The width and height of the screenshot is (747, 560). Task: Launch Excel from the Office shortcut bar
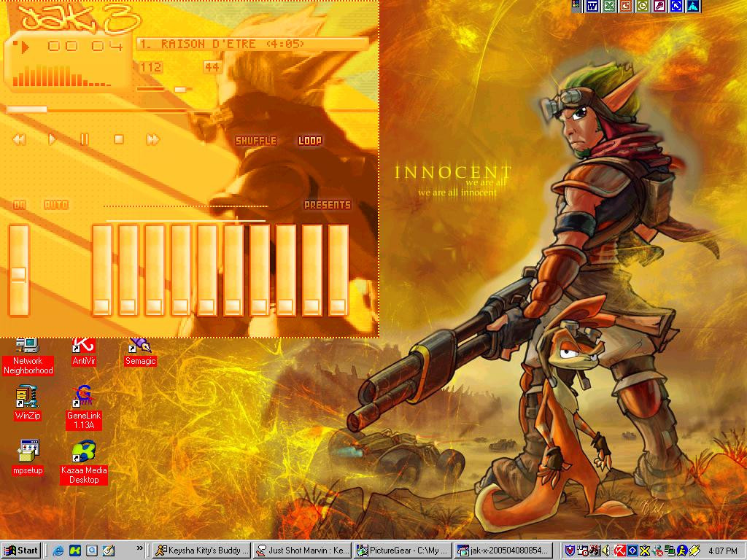point(609,6)
